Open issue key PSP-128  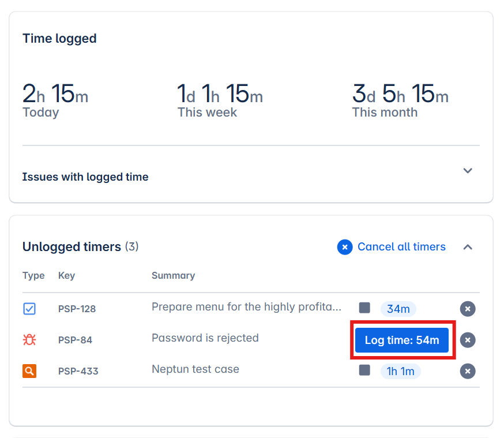[77, 309]
